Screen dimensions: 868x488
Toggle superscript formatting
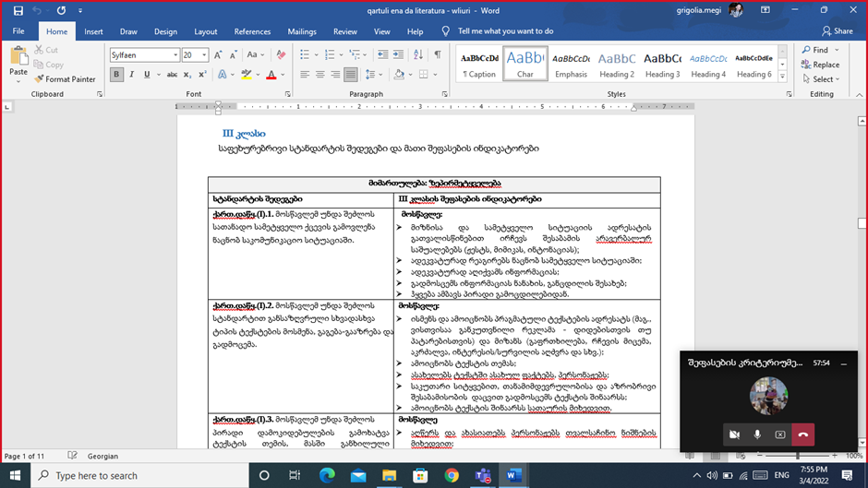pos(202,74)
